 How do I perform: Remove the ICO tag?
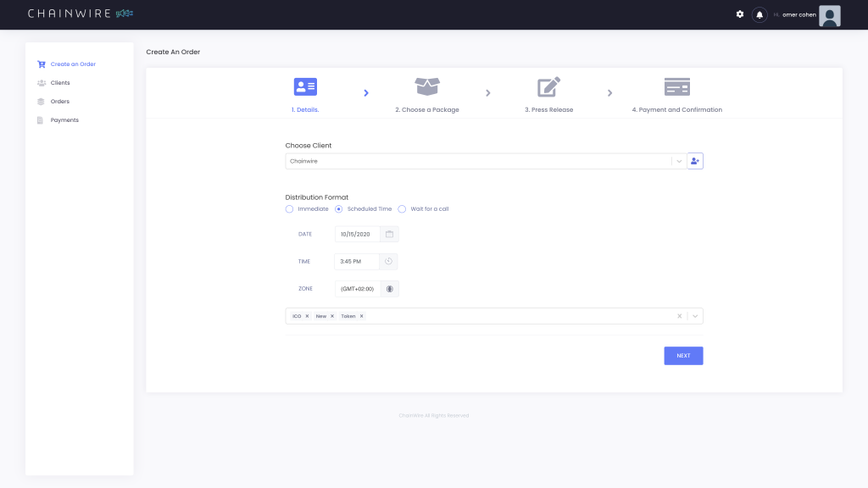click(x=307, y=316)
